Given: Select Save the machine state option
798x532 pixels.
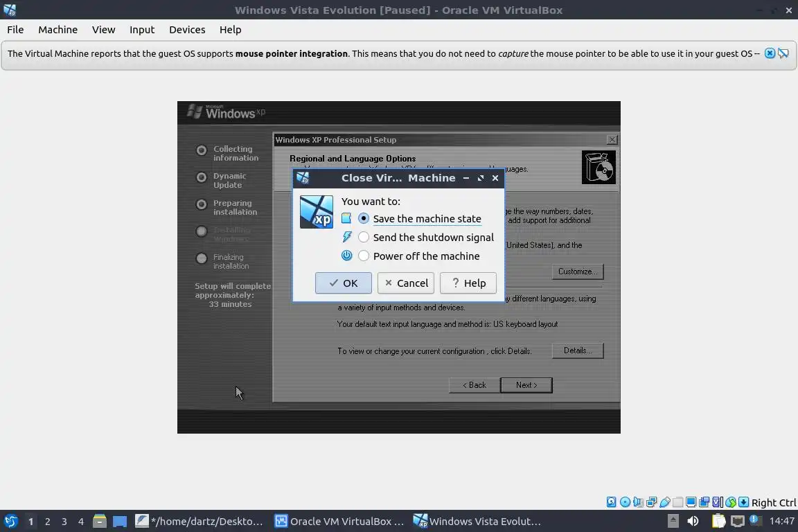Looking at the screenshot, I should click(419, 218).
